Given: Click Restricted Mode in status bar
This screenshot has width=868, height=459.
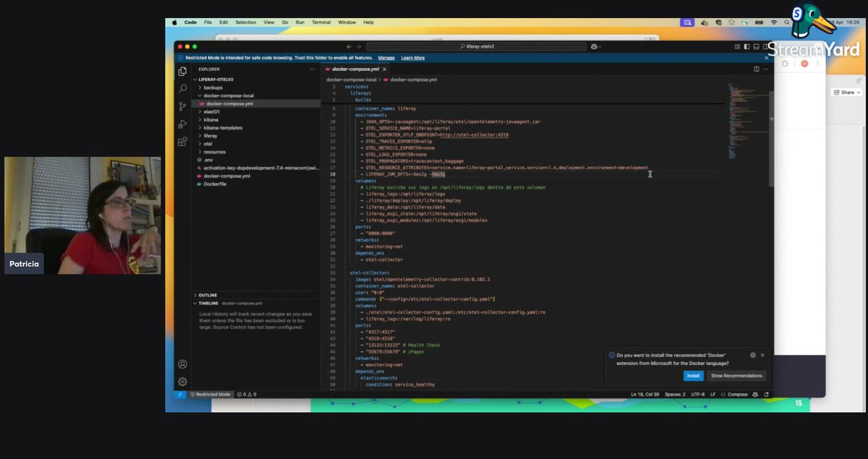Looking at the screenshot, I should 210,394.
